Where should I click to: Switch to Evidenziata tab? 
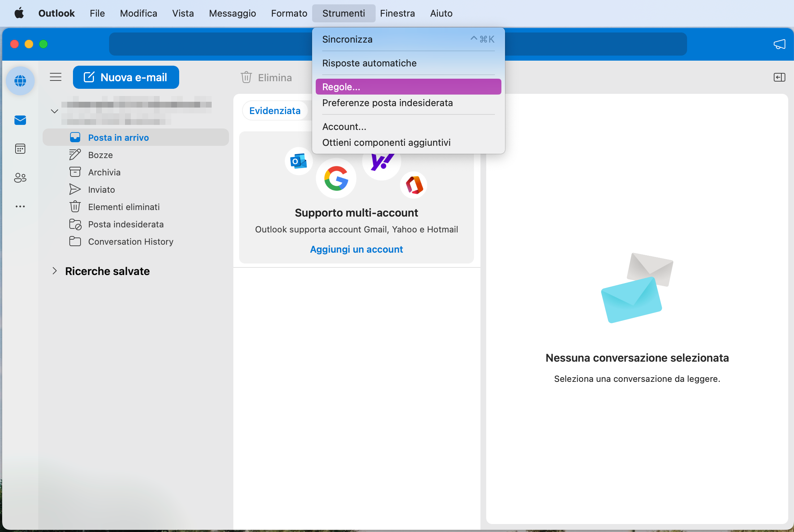275,111
